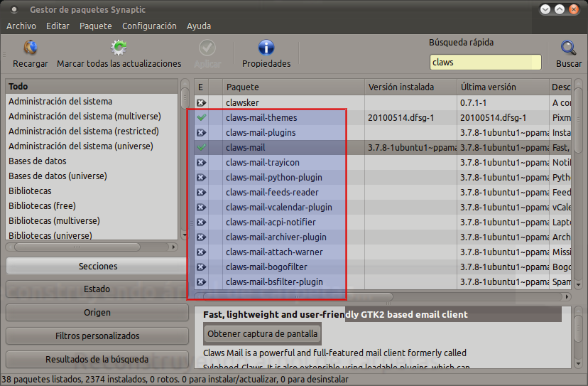Select the Bibliotecas section

[92, 191]
